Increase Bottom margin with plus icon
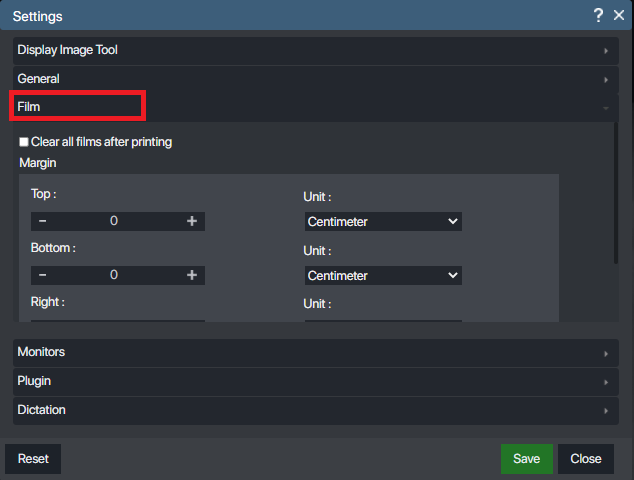The width and height of the screenshot is (634, 480). (x=192, y=275)
